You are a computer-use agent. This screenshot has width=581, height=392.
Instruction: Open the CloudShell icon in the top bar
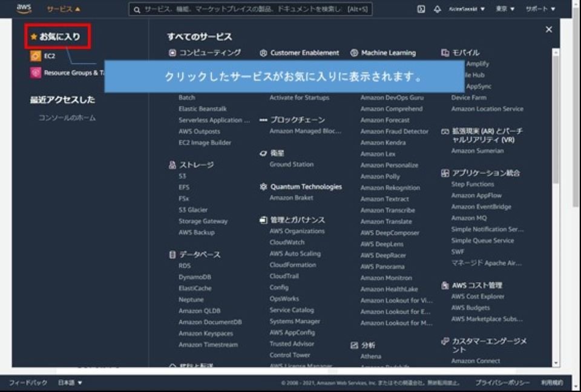click(x=421, y=9)
